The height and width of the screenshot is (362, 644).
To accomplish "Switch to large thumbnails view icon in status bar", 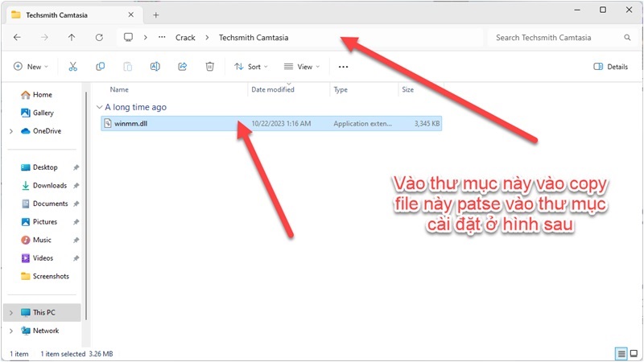I will [634, 353].
